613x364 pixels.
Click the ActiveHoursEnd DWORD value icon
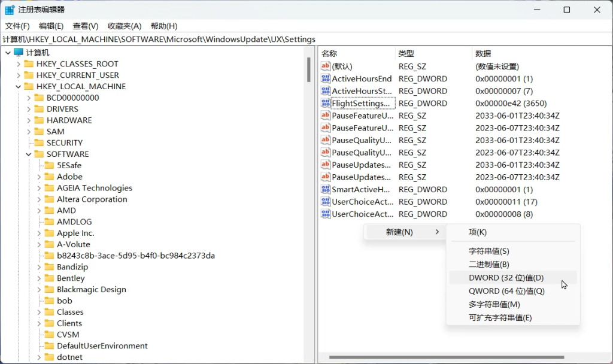point(326,78)
